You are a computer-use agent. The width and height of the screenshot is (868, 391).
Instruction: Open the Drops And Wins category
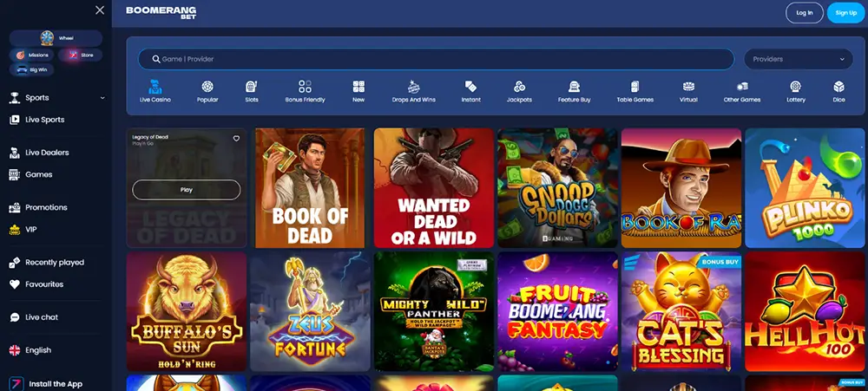(413, 91)
